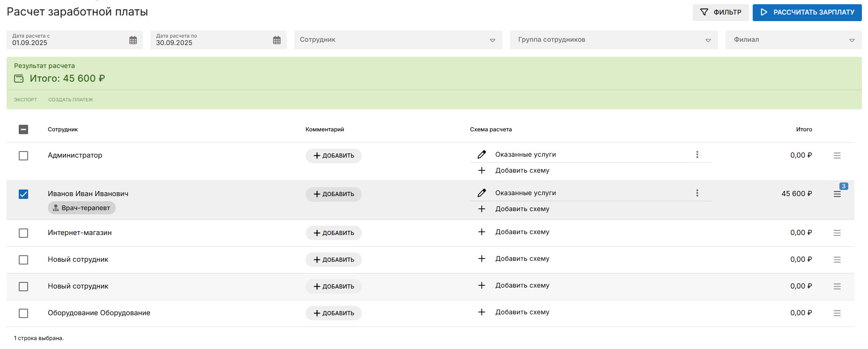This screenshot has width=868, height=349.
Task: Open three-dot menu for Администратор scheme
Action: coord(697,154)
